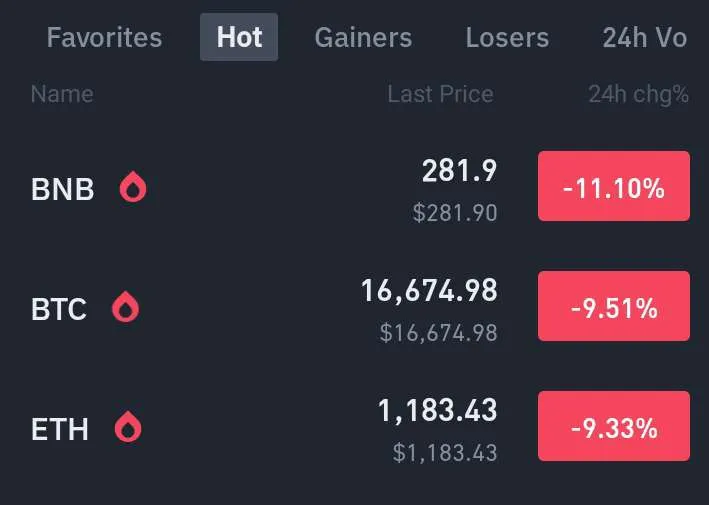Switch to the Gainers tab
Viewport: 709px width, 505px height.
(364, 37)
